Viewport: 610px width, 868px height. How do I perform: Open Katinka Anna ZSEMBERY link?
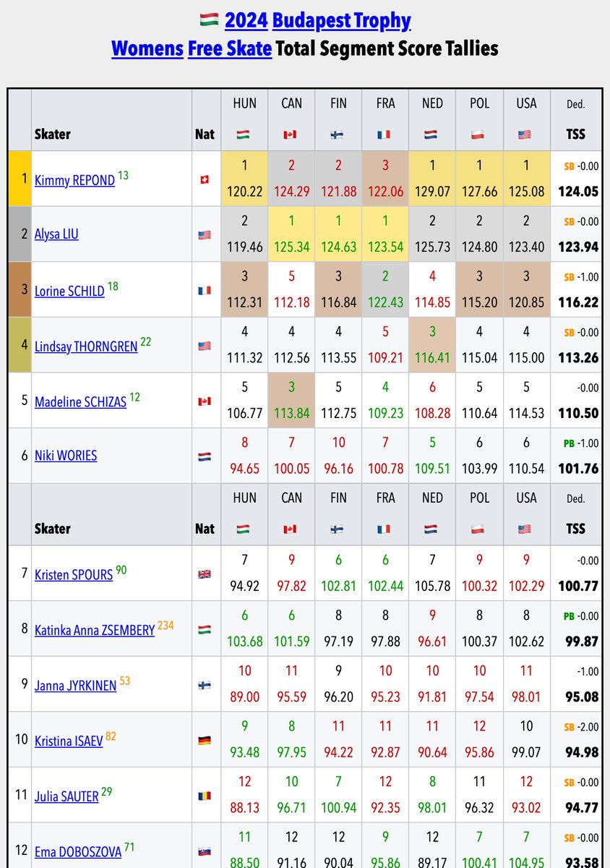(95, 630)
